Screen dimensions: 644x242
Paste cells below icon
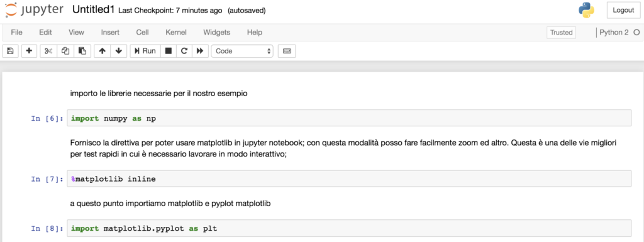coord(82,52)
